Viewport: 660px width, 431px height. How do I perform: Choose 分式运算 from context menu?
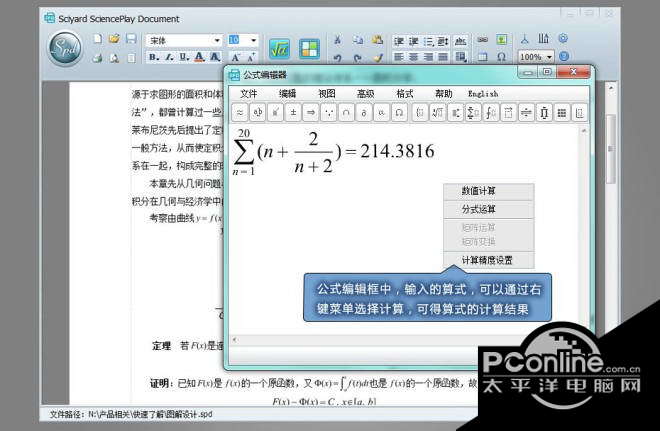489,209
